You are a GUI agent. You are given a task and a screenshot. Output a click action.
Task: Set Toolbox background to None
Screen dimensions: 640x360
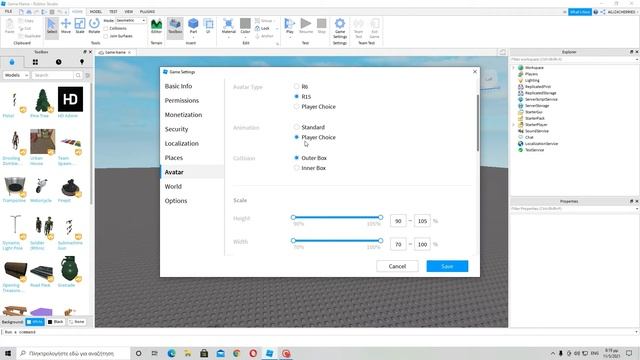(76, 322)
